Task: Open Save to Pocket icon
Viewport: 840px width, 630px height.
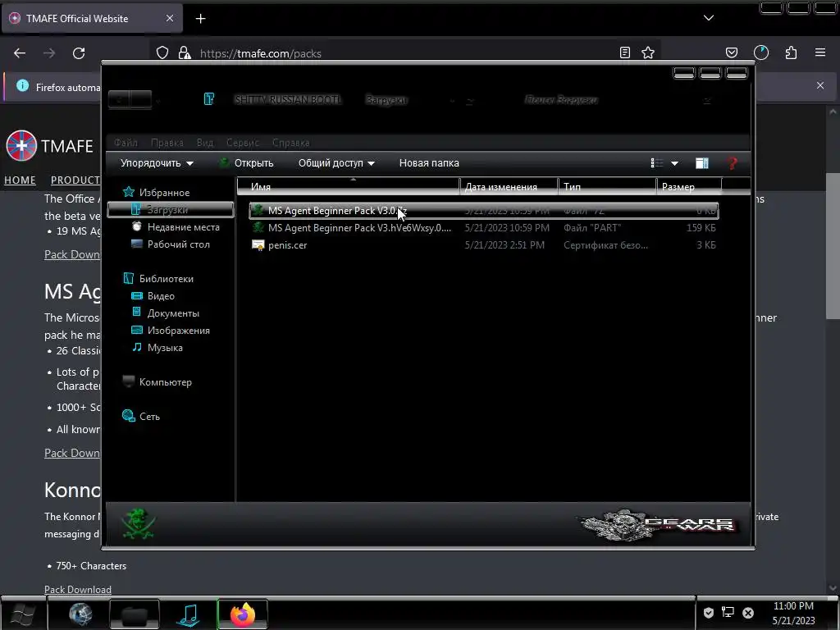Action: (x=731, y=52)
